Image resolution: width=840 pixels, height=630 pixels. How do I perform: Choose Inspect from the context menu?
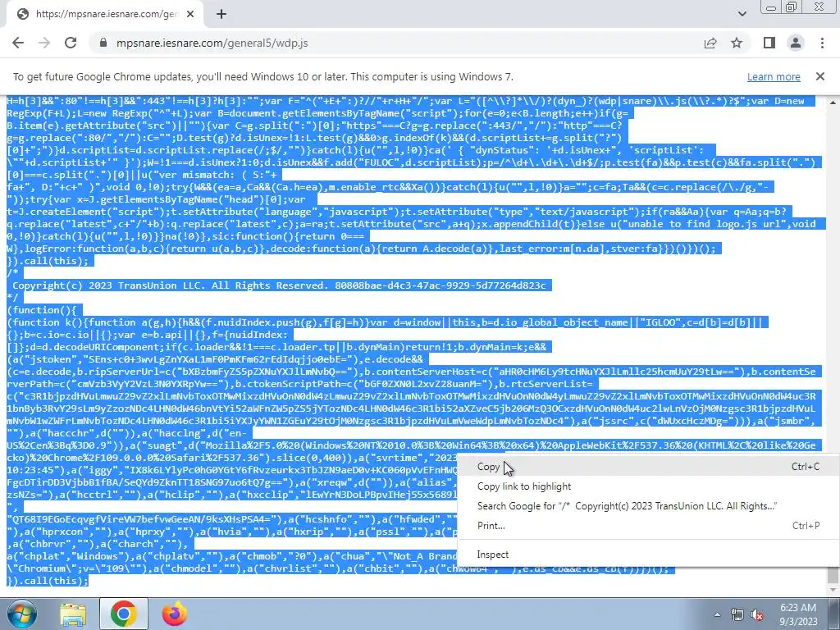pos(648,555)
